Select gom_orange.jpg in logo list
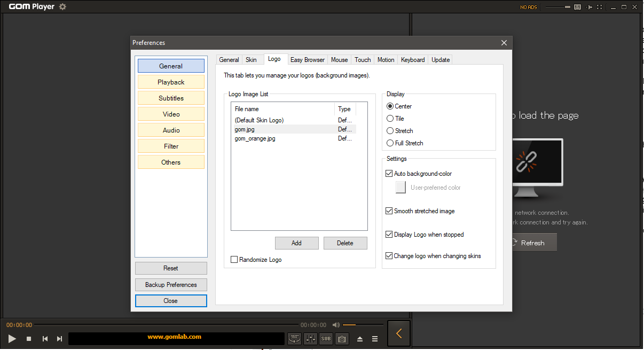 (294, 138)
